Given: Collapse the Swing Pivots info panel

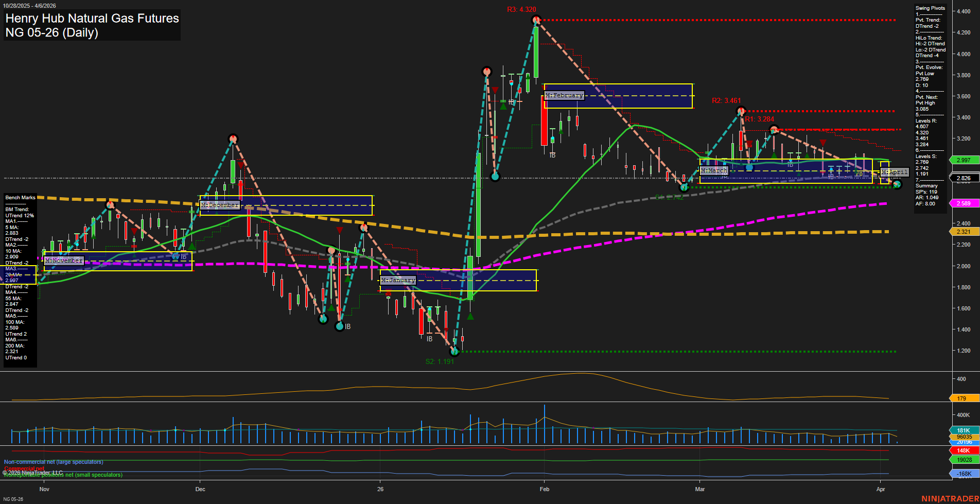Looking at the screenshot, I should click(x=930, y=8).
